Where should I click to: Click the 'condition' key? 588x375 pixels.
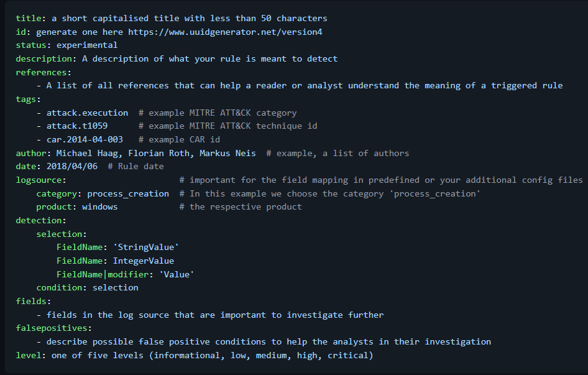tap(62, 288)
